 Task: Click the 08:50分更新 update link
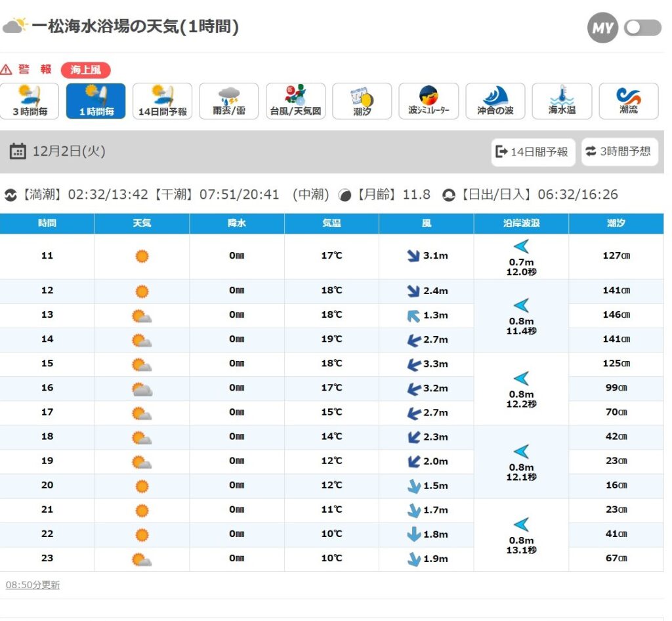pyautogui.click(x=32, y=585)
